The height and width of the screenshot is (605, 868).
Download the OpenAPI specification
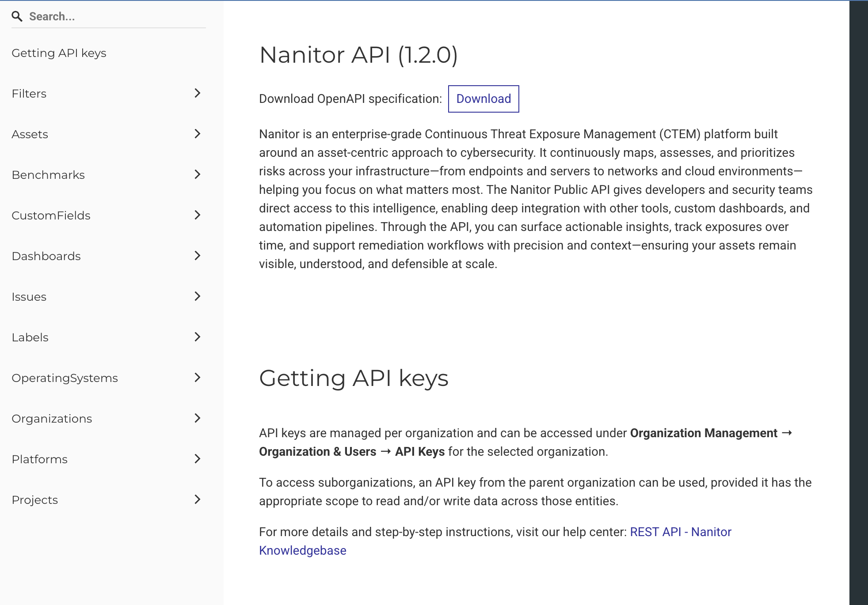[483, 99]
